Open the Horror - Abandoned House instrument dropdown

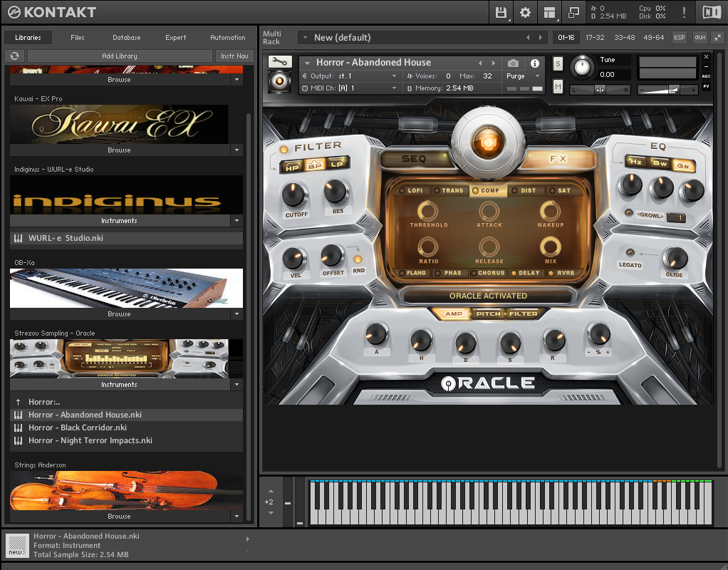pyautogui.click(x=307, y=63)
